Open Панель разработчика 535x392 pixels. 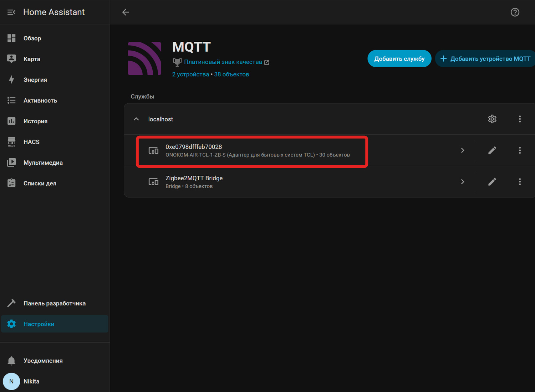pyautogui.click(x=55, y=303)
